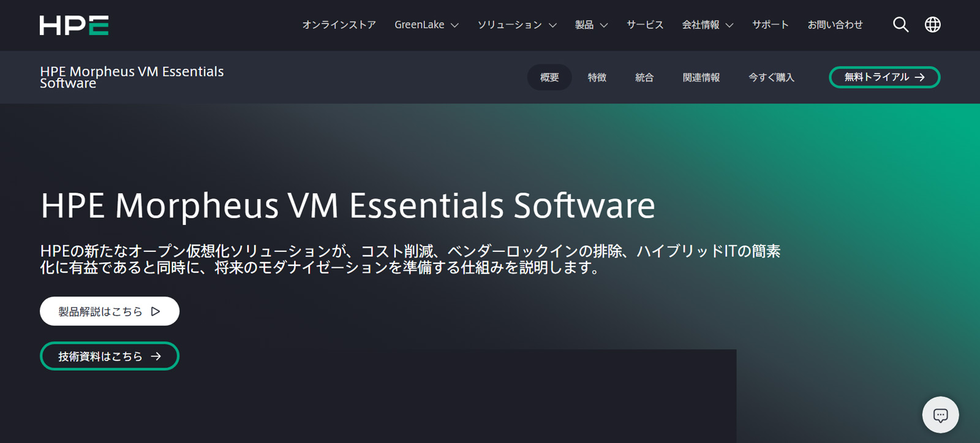The width and height of the screenshot is (980, 443).
Task: Expand the 会社情報 chevron
Action: pyautogui.click(x=729, y=25)
